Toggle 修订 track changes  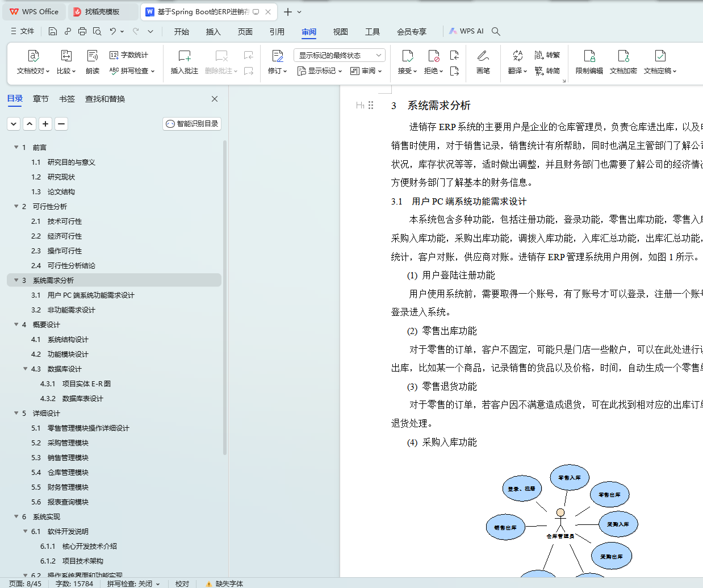point(278,62)
